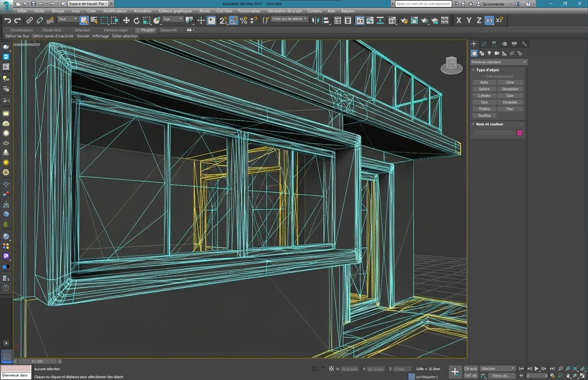Screen dimensions: 588x380
Task: Click the 0 / 100 time slider
Action: pyautogui.click(x=37, y=361)
